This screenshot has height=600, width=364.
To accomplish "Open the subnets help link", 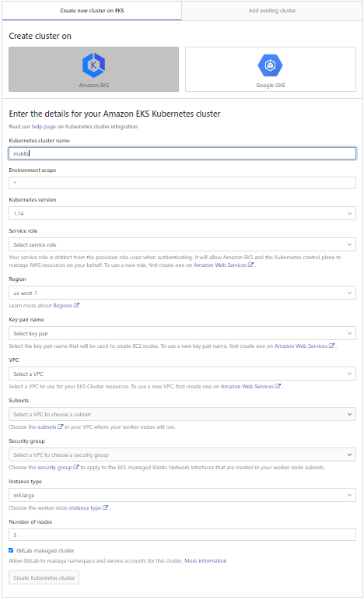I will point(47,426).
